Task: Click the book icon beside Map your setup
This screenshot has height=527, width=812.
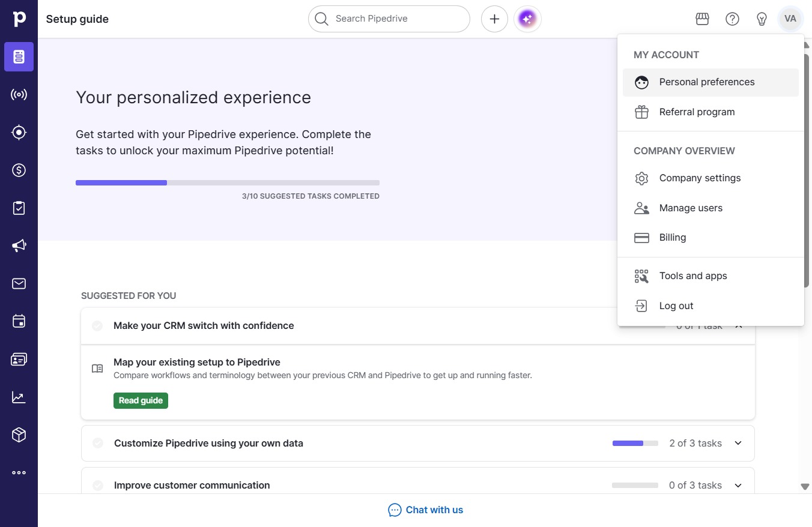Action: (97, 369)
